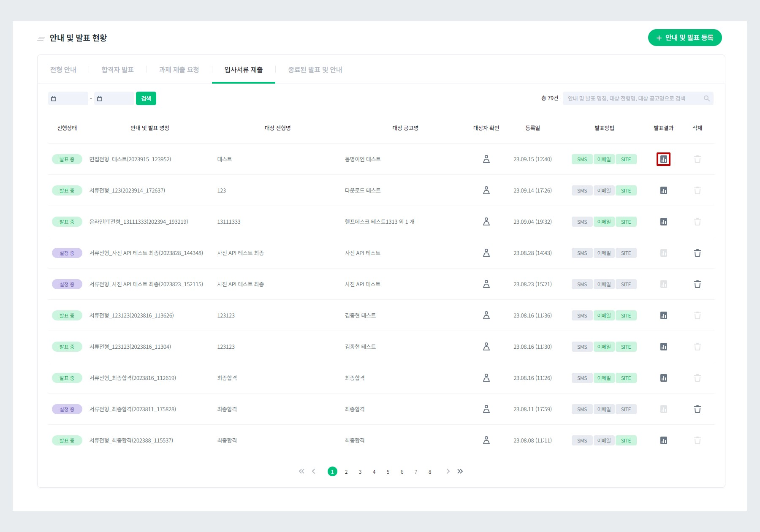Click 설정 중 badge for 2023828_144348 row
The width and height of the screenshot is (760, 532).
[x=67, y=253]
